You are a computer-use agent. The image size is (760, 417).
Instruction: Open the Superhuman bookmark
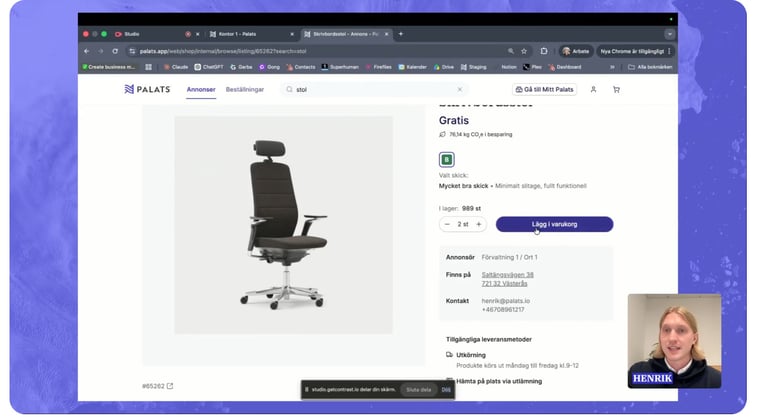pyautogui.click(x=340, y=67)
